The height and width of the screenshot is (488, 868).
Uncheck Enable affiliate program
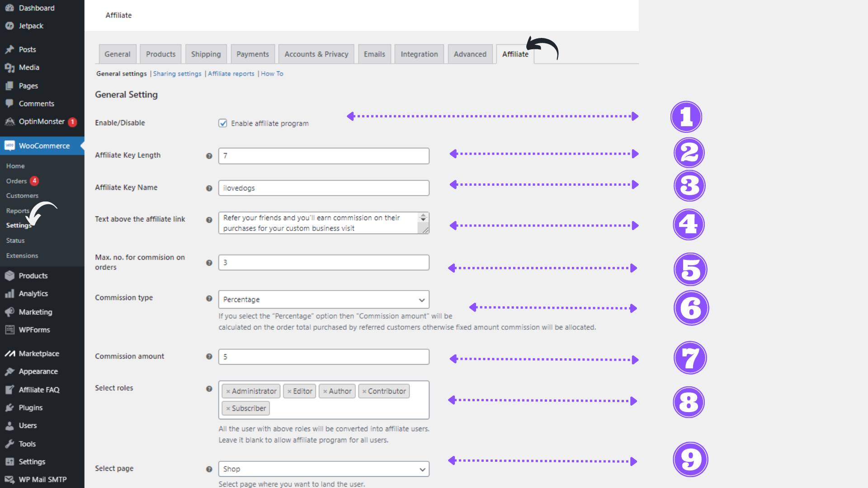point(223,123)
